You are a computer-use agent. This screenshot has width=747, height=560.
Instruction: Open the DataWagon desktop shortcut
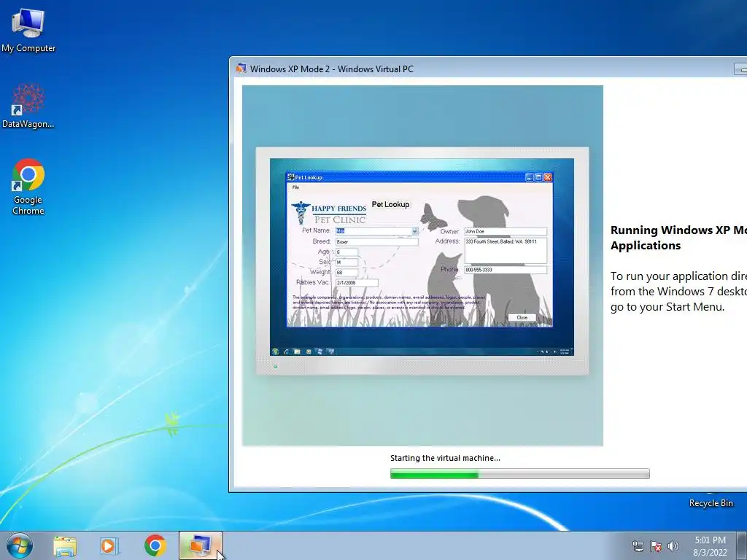point(28,106)
